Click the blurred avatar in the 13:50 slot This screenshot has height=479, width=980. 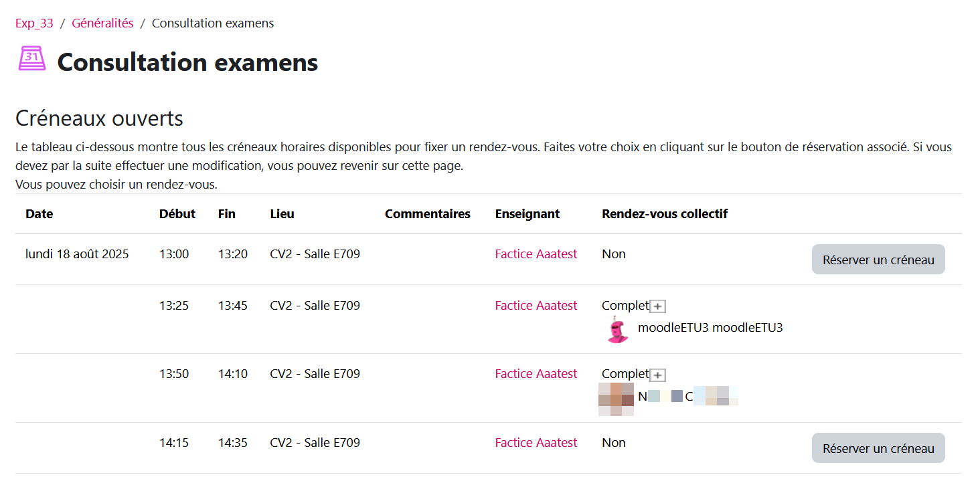[x=616, y=399]
